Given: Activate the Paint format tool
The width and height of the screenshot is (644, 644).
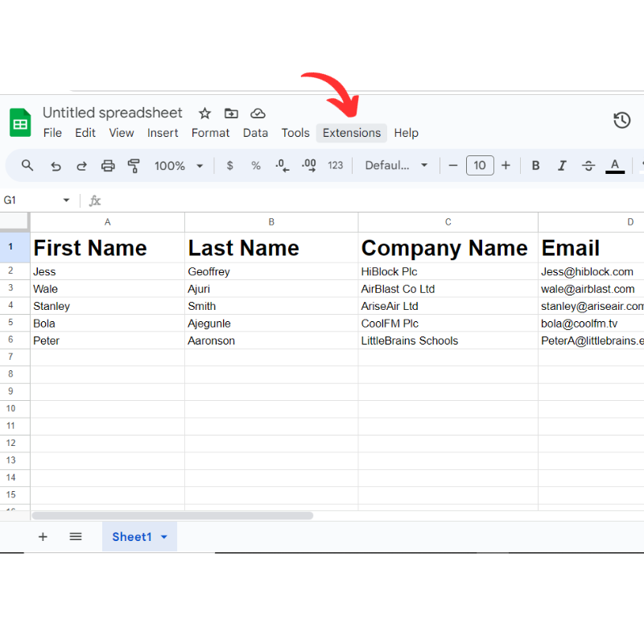Looking at the screenshot, I should click(134, 166).
